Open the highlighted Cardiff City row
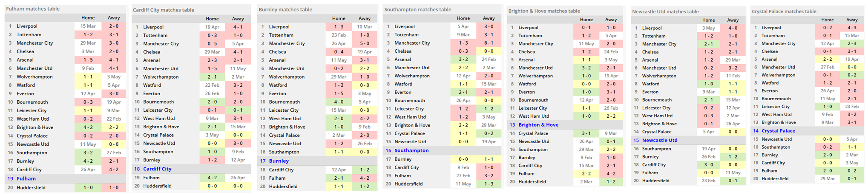Screen dimensions: 868x195 [157, 169]
